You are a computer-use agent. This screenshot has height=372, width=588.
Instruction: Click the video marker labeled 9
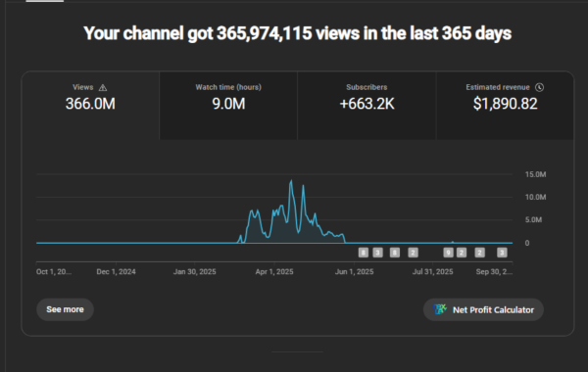448,253
